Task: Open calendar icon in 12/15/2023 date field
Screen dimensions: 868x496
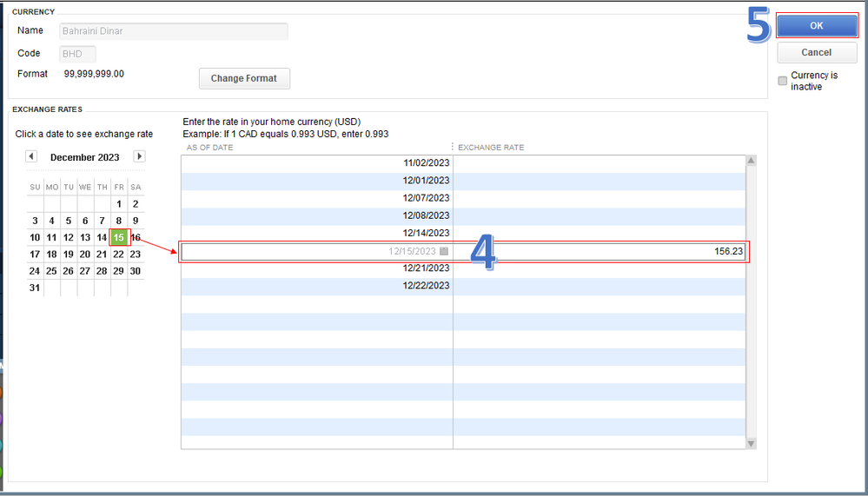Action: click(x=444, y=251)
